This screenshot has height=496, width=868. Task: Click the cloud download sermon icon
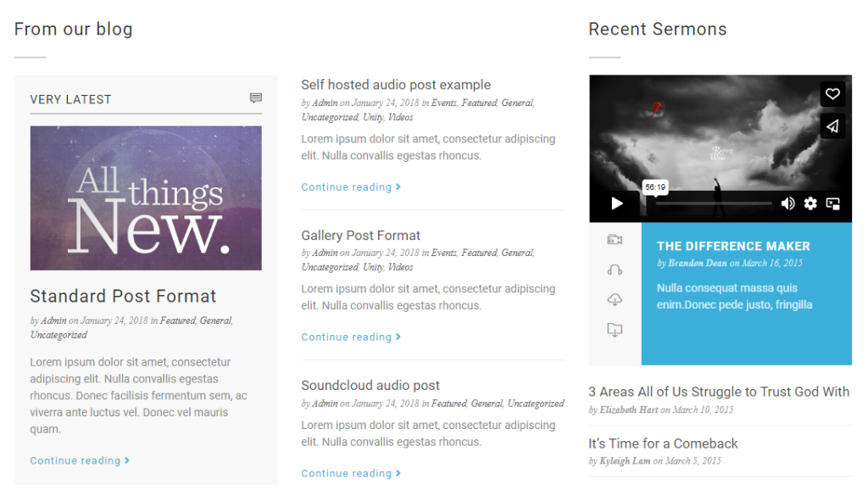coord(615,299)
